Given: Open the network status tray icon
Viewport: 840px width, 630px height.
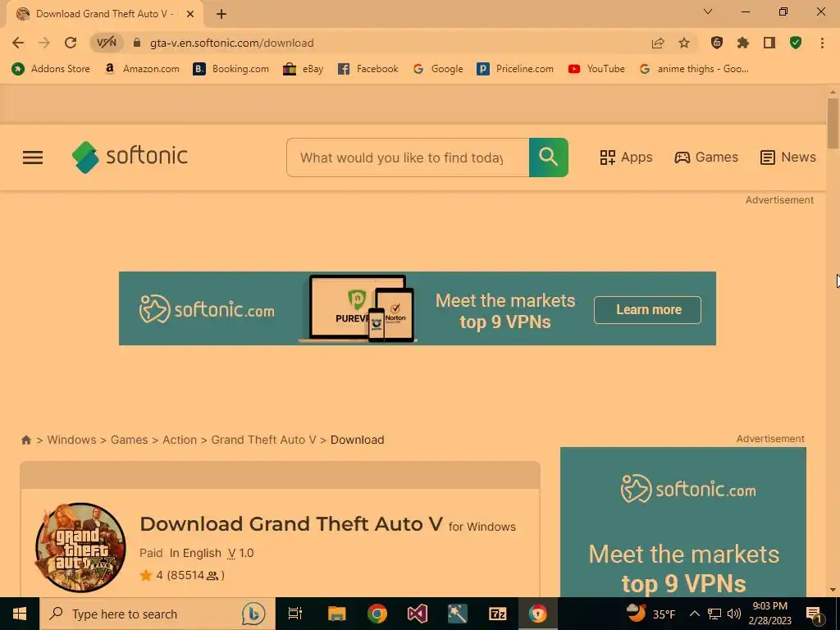Looking at the screenshot, I should pos(714,614).
